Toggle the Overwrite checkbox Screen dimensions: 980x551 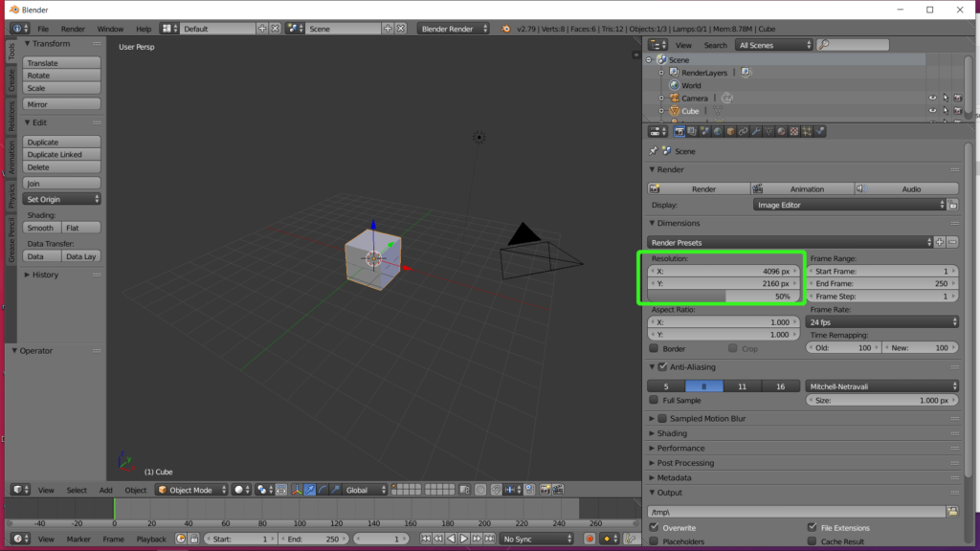pyautogui.click(x=655, y=527)
